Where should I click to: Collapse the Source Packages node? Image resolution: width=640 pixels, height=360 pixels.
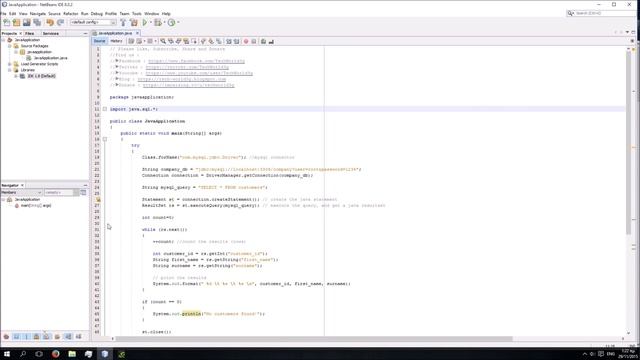coord(10,46)
